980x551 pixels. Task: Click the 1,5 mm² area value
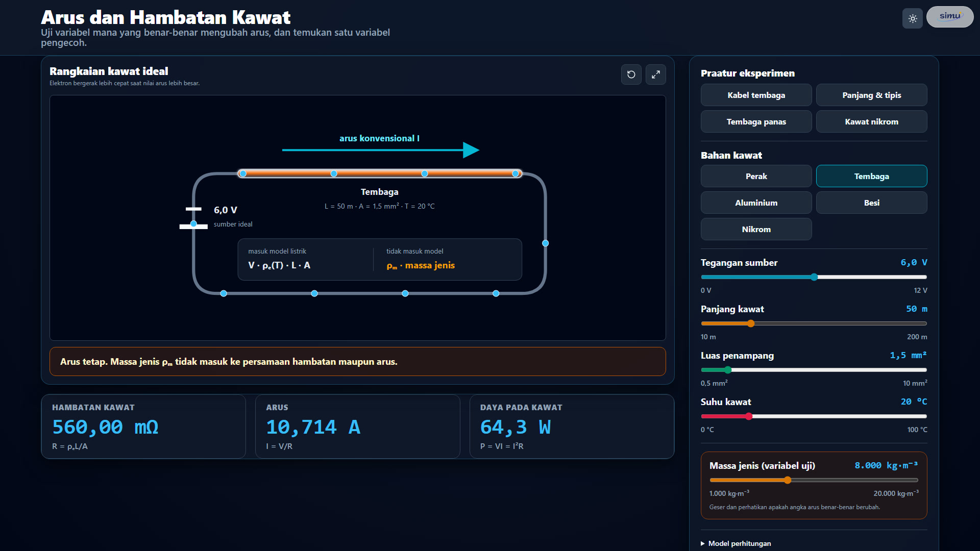(x=909, y=355)
